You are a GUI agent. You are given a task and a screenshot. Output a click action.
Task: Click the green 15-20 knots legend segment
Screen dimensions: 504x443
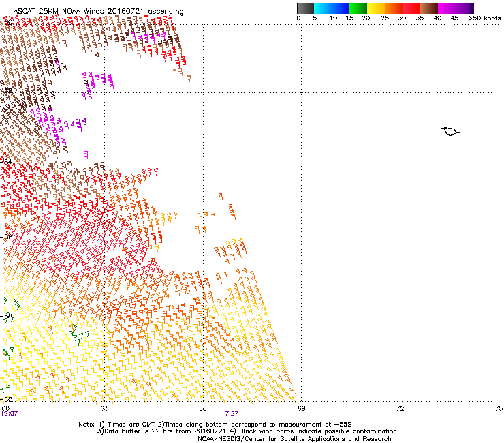pyautogui.click(x=358, y=8)
